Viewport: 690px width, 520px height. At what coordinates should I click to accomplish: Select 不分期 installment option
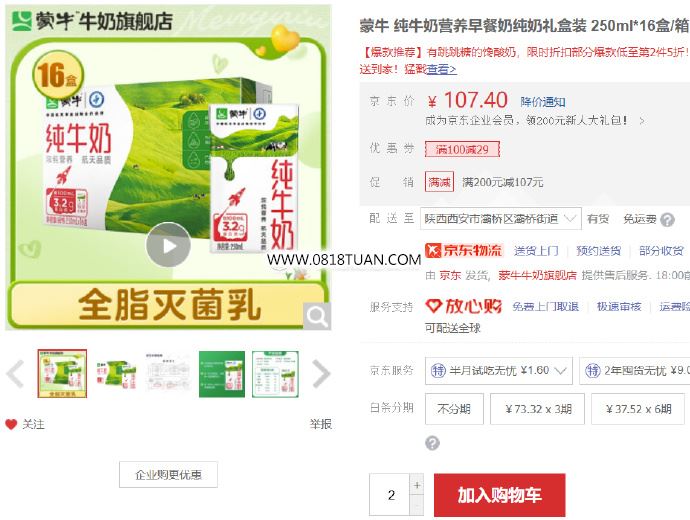point(454,409)
